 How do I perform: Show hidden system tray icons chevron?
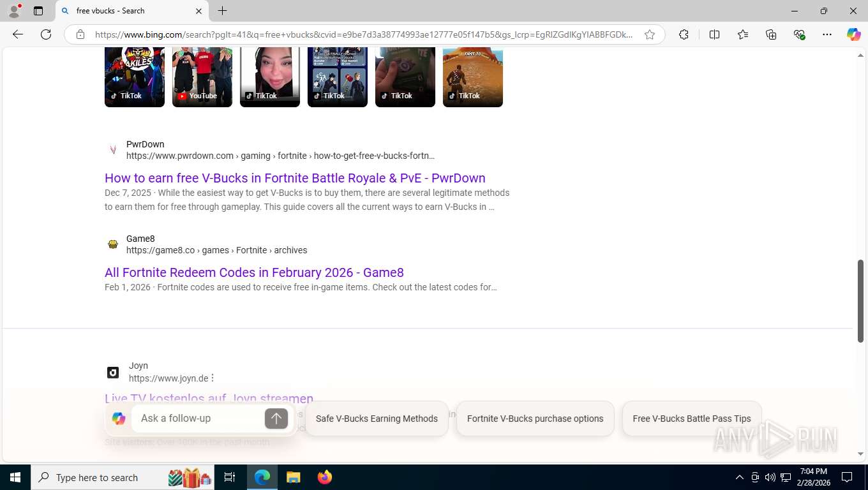(x=740, y=477)
